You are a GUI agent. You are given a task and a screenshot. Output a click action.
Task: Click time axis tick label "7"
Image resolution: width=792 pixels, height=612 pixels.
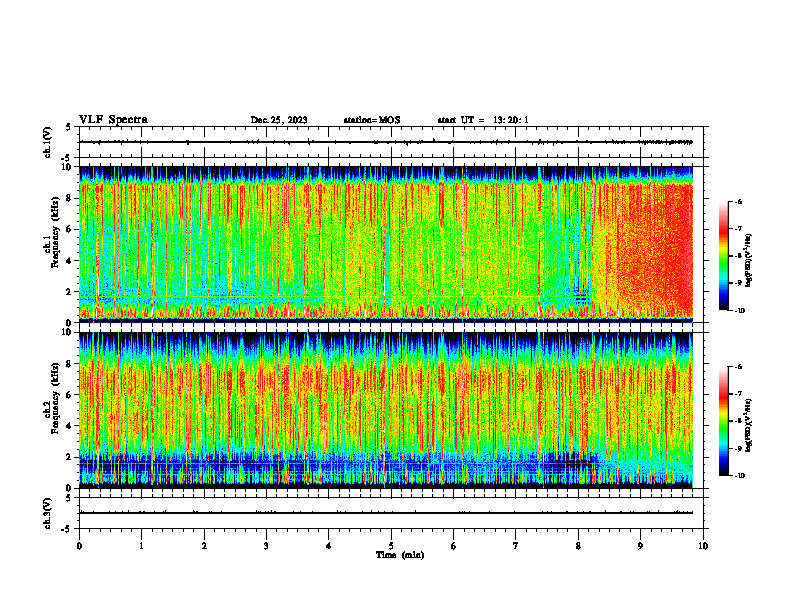(516, 546)
